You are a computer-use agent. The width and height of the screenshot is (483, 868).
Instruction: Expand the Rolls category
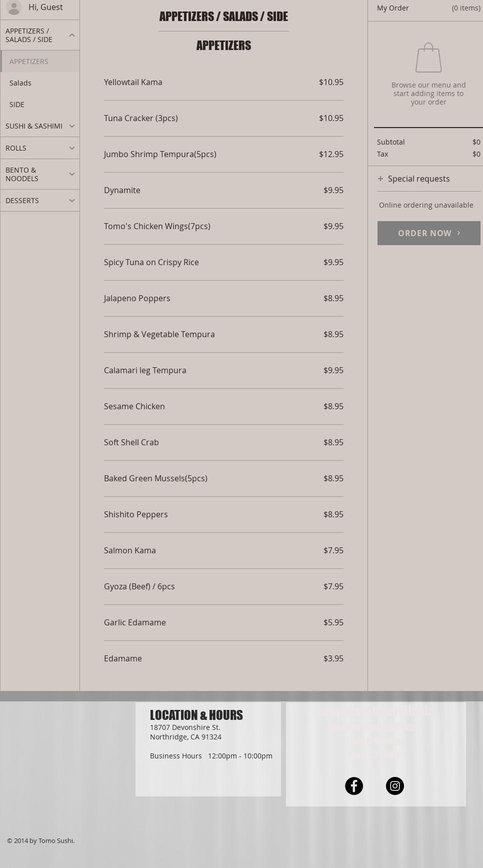(71, 148)
